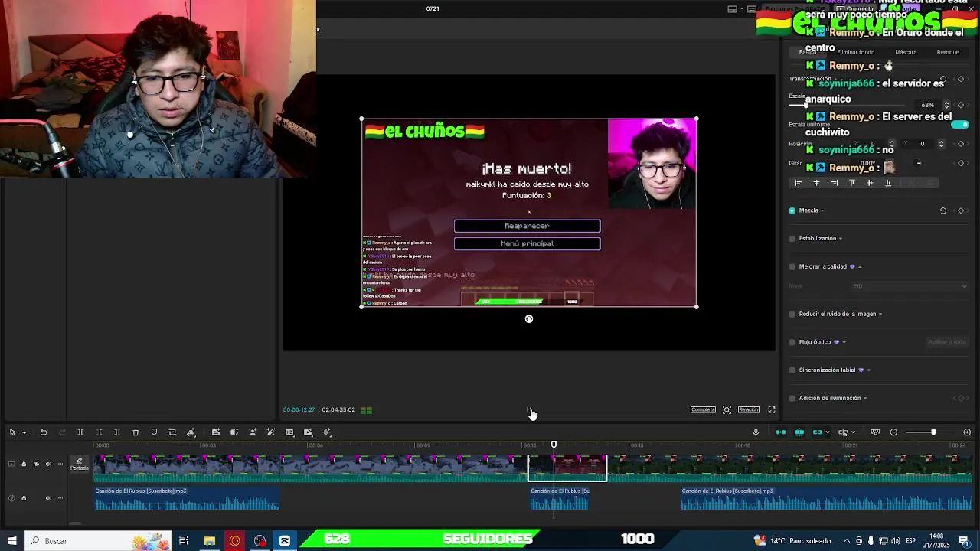Align clip to top edge icon
The width and height of the screenshot is (980, 551).
tap(852, 183)
